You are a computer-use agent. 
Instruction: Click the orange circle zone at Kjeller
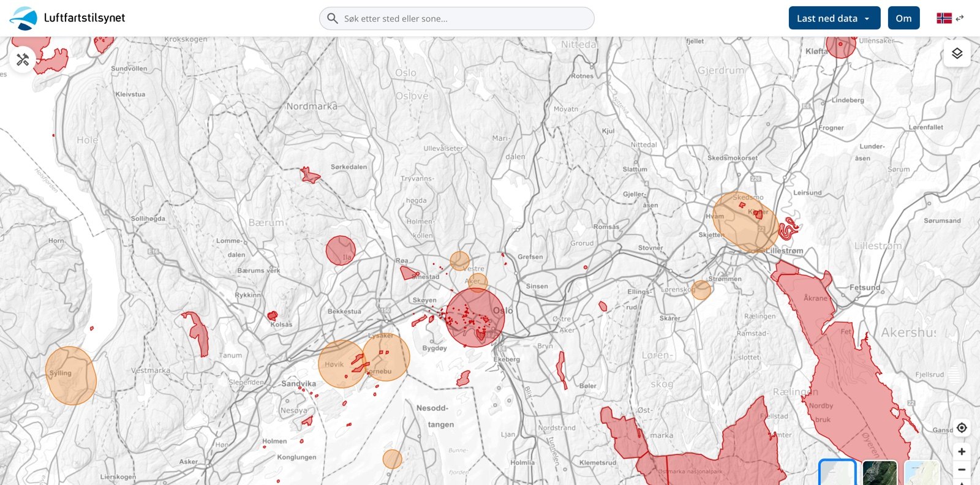745,222
